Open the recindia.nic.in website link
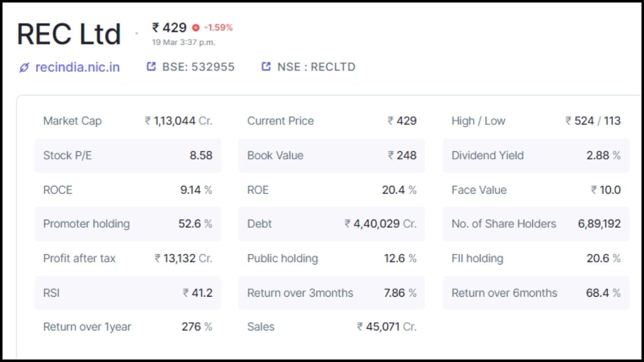 coord(77,67)
